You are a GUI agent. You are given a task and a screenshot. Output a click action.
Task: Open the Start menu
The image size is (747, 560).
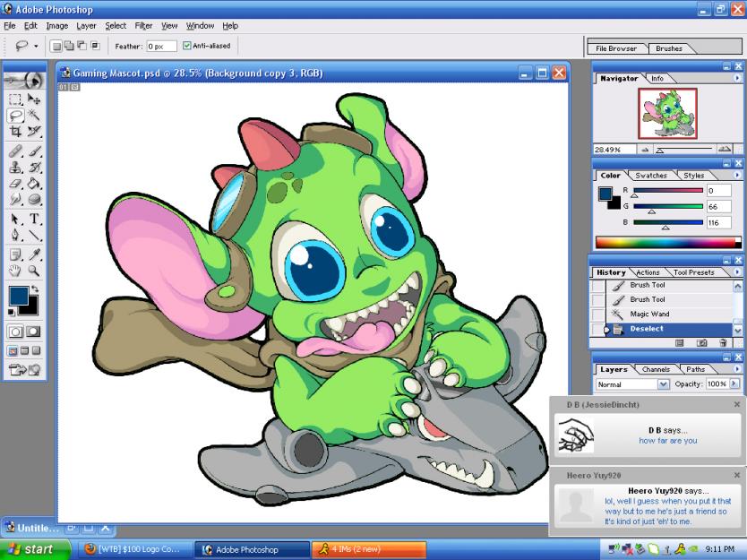(x=31, y=549)
